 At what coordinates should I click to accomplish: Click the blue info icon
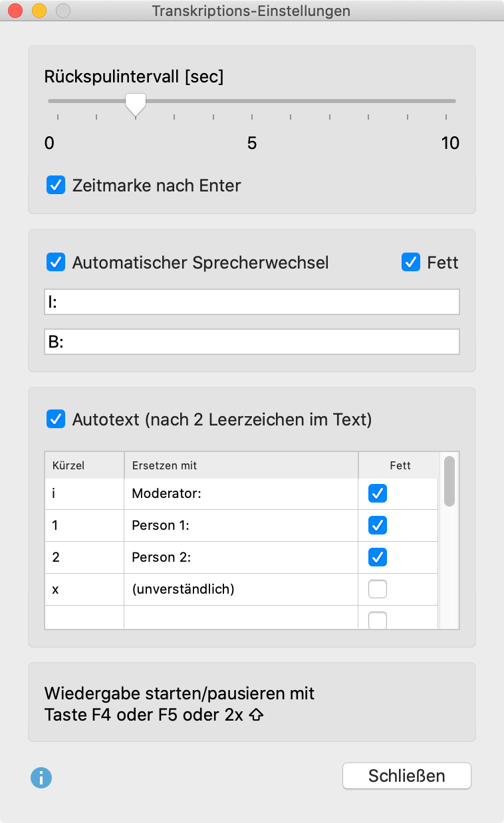[41, 777]
